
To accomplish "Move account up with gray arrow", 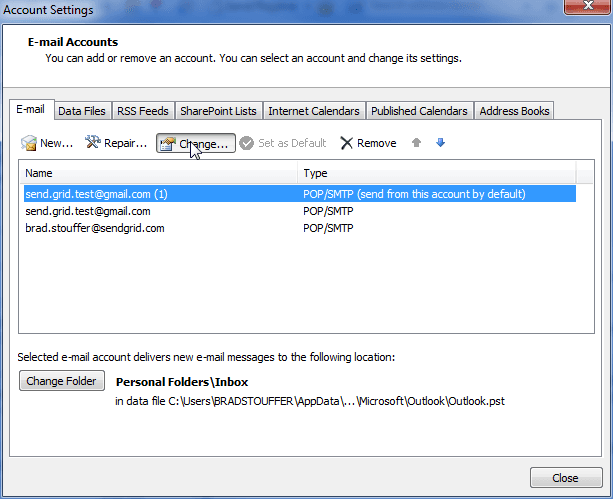I will click(x=417, y=143).
